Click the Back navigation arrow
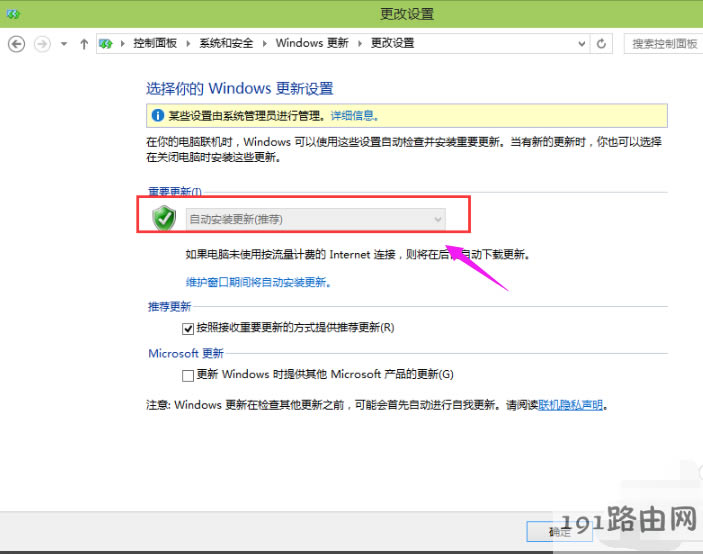The width and height of the screenshot is (703, 554). [x=17, y=44]
